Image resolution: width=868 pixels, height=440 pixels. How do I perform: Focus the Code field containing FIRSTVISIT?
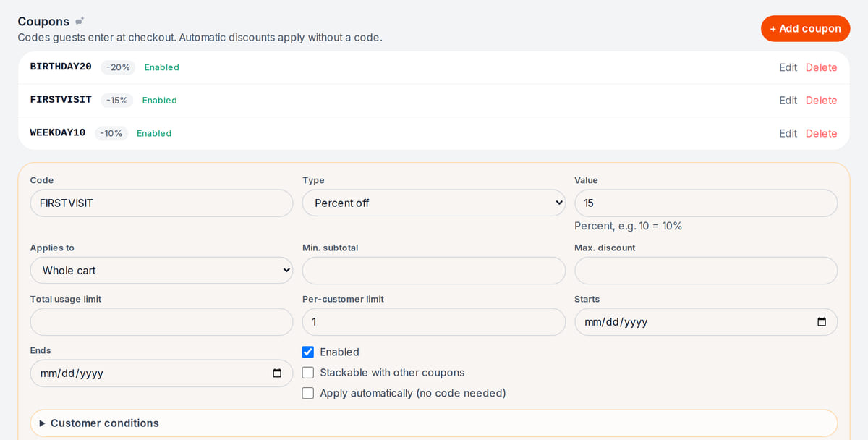click(x=161, y=203)
